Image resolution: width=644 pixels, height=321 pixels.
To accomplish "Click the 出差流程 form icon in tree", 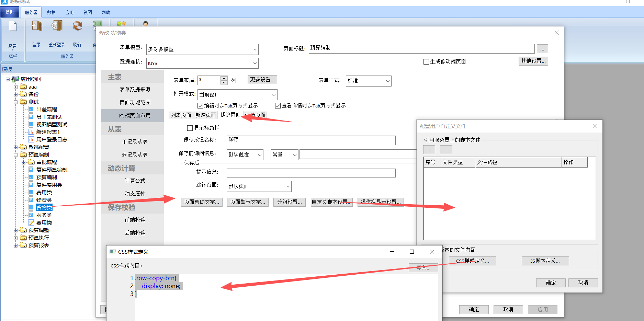I will pos(31,110).
